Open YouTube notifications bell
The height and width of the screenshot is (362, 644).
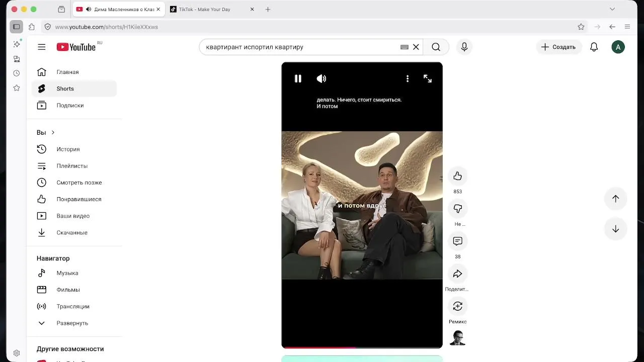click(x=594, y=47)
